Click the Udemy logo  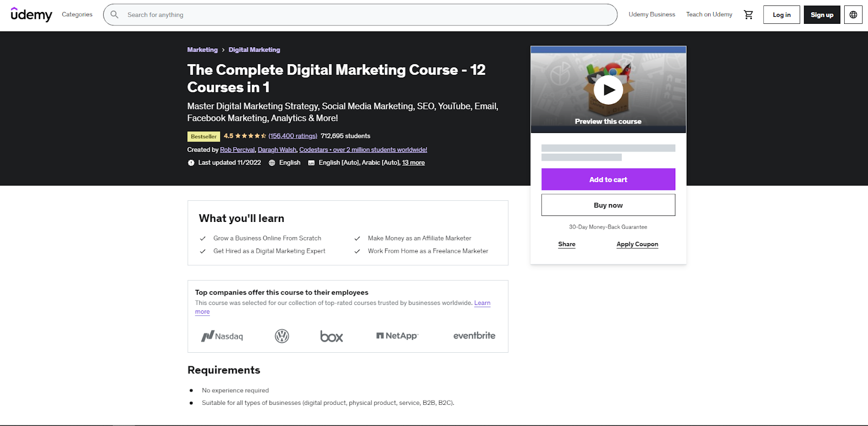(31, 15)
